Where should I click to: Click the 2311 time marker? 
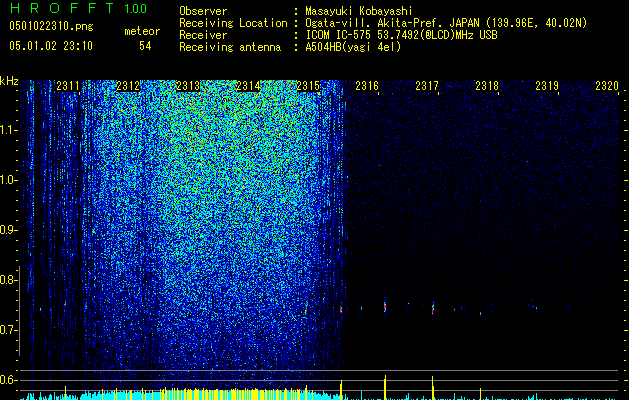click(x=67, y=86)
